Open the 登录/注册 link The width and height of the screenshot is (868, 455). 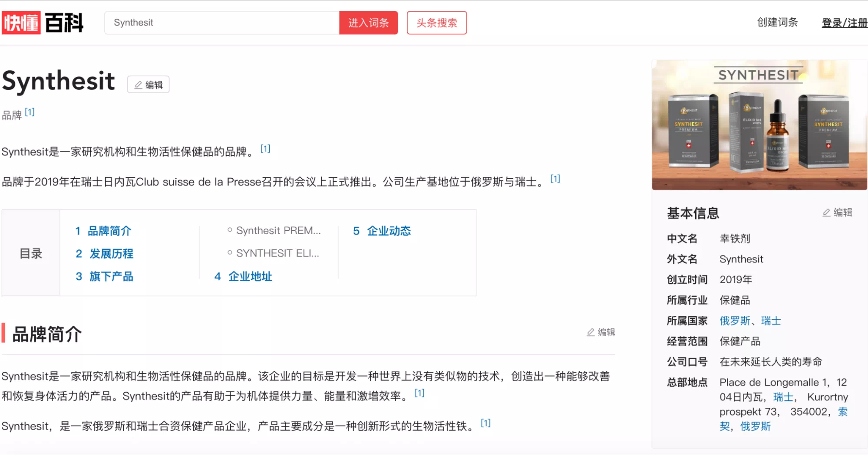pos(845,23)
